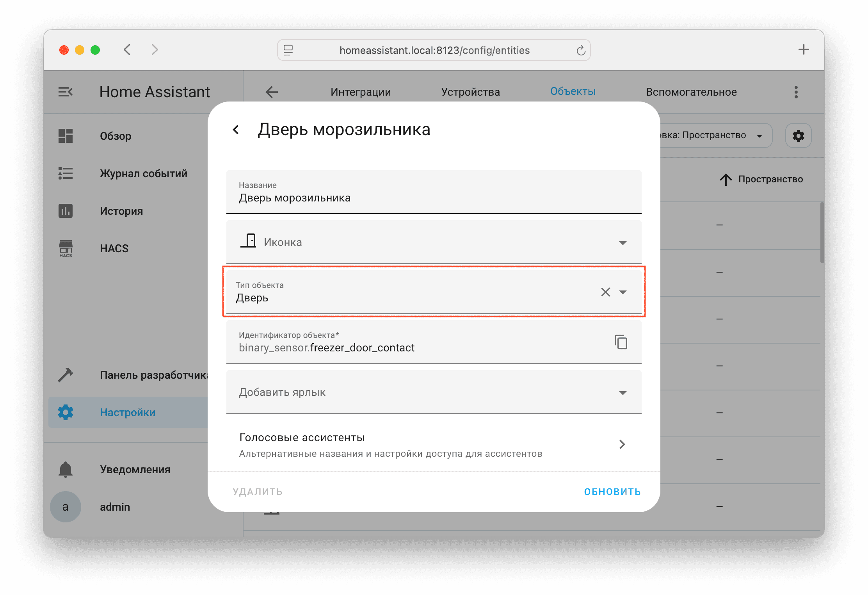Sort by the Пространство column header
This screenshot has height=595, width=868.
click(x=770, y=179)
